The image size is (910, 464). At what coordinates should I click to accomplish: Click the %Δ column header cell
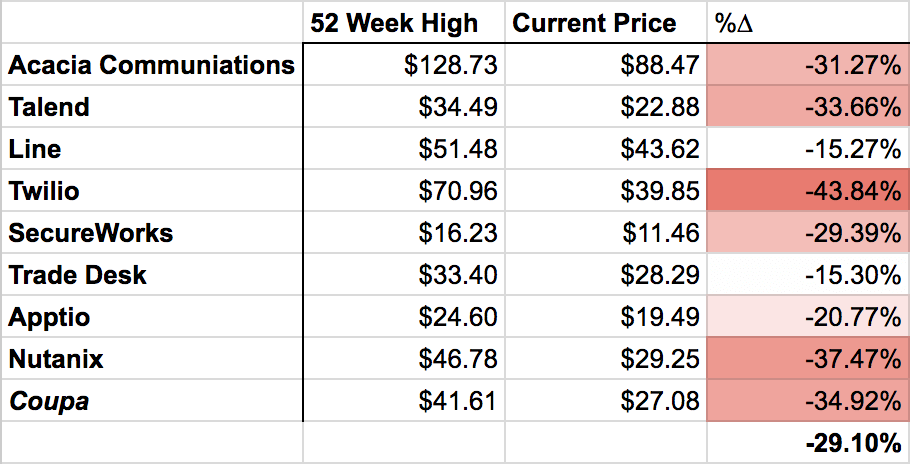point(808,22)
